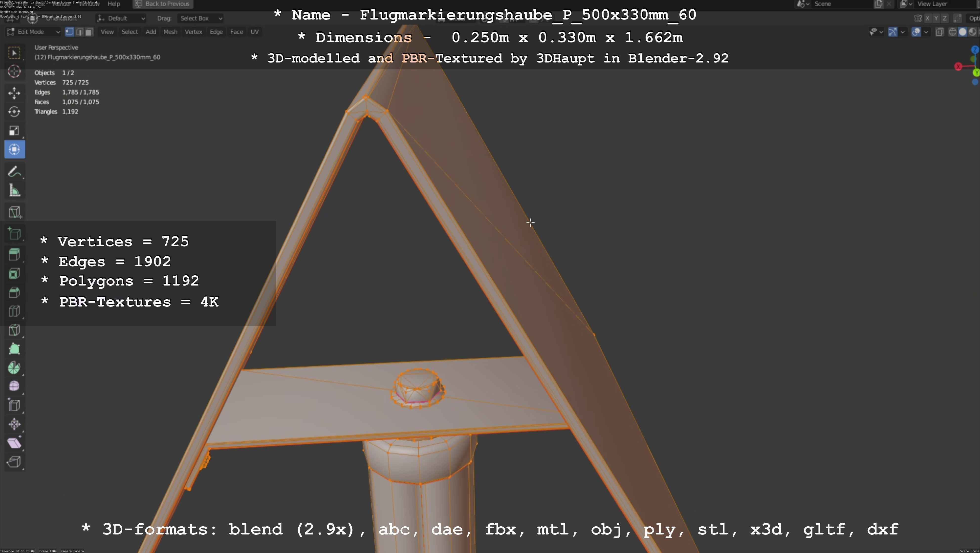Activate the Loop Cut tool
Screen dimensions: 980x553
point(14,311)
